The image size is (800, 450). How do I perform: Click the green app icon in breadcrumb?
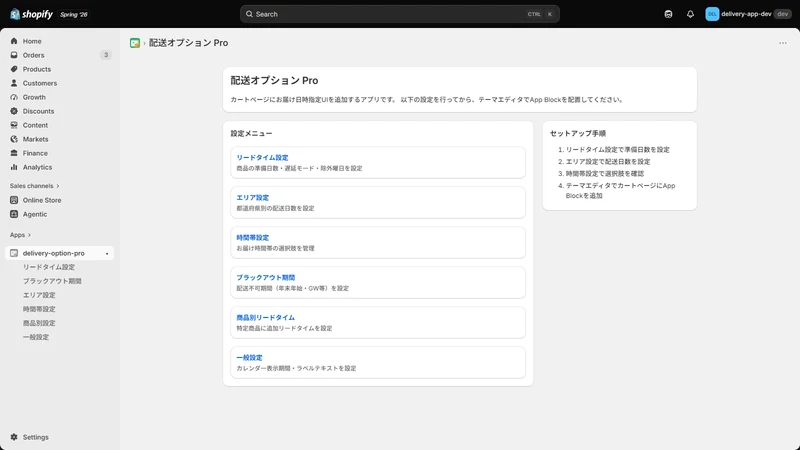tap(135, 43)
